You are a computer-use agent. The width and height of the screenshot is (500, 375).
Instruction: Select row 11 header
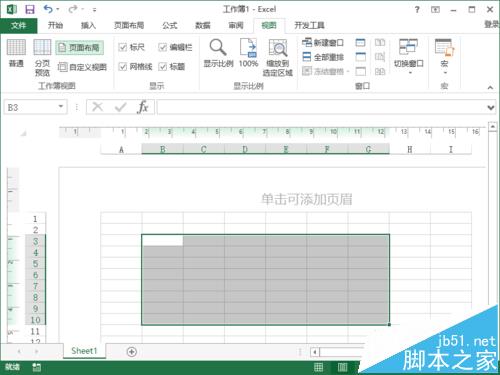tap(35, 332)
